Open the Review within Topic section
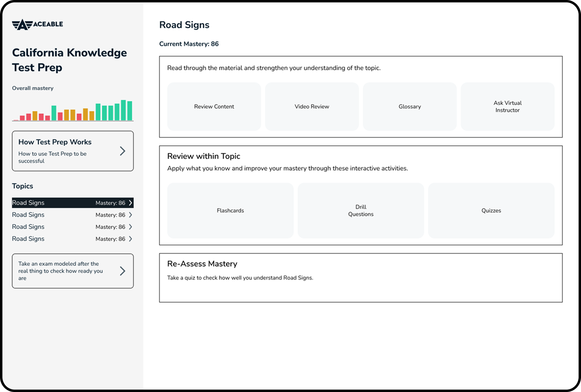Screen dimensions: 581x392 (204, 156)
